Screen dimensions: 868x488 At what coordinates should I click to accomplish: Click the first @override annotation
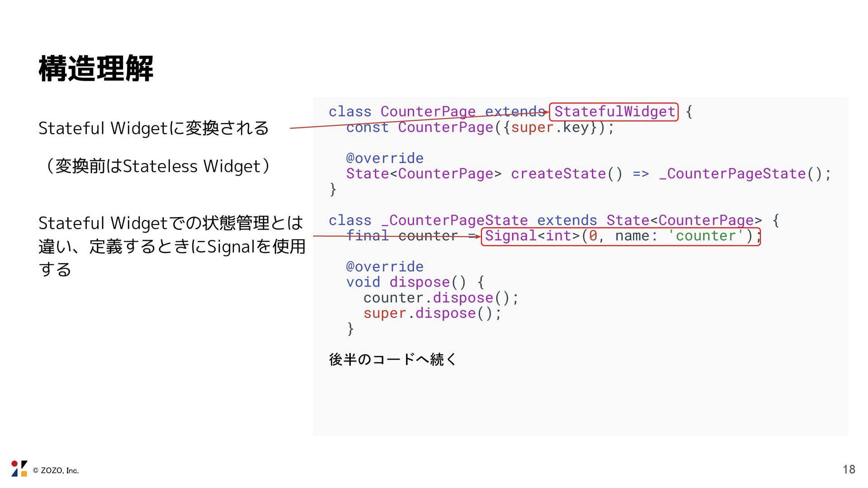[x=385, y=158]
